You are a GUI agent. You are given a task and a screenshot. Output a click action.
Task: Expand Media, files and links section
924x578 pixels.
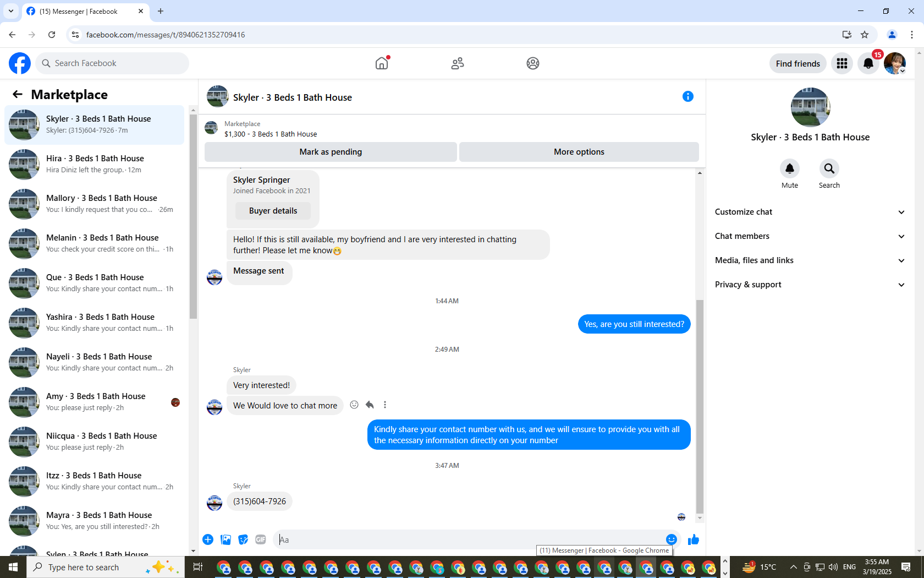[810, 260]
